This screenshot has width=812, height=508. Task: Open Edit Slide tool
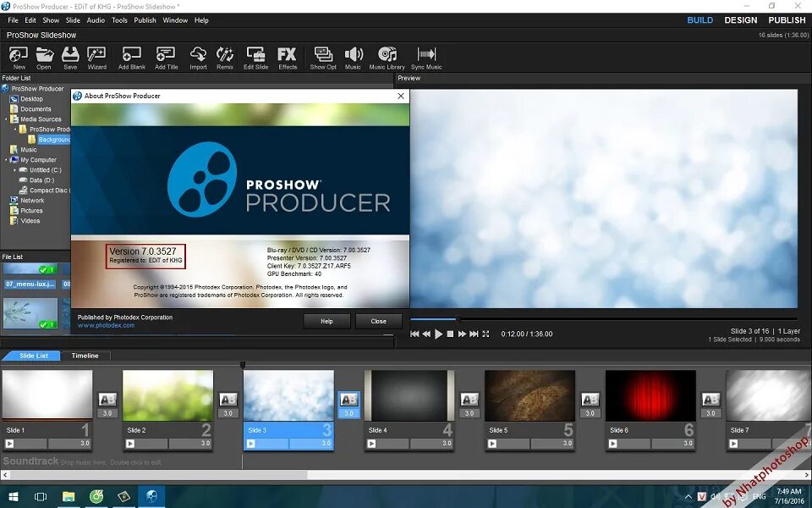(x=255, y=58)
